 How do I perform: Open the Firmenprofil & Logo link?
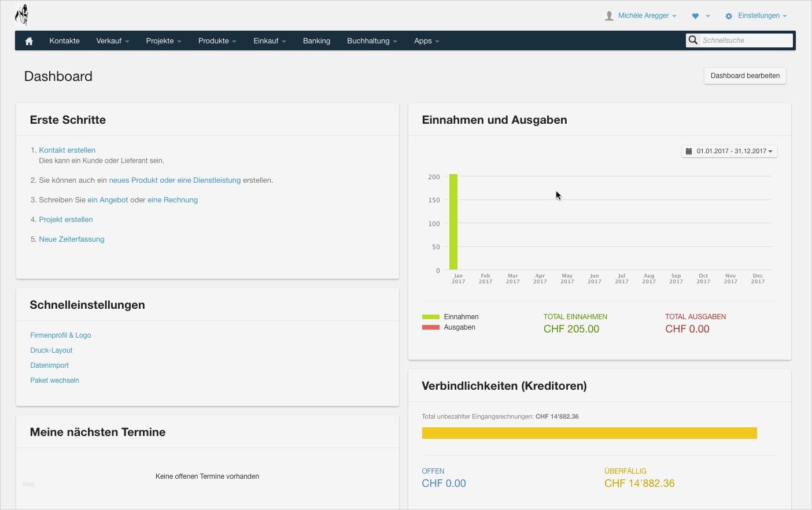61,335
